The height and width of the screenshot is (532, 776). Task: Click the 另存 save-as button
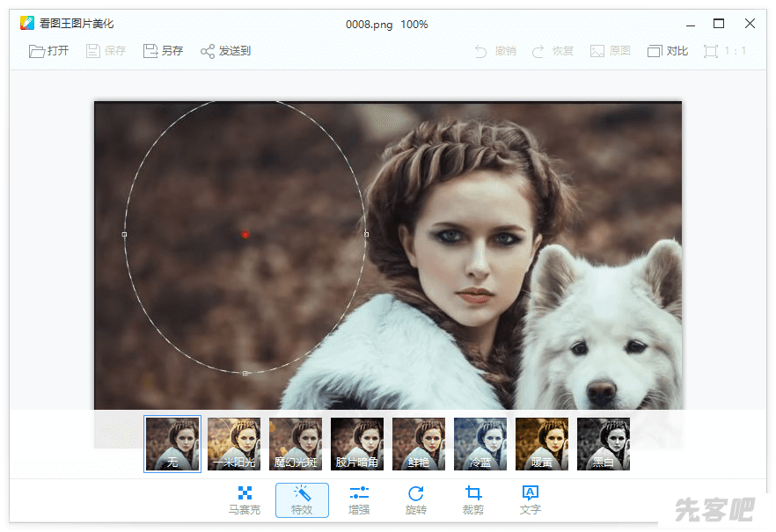pos(163,51)
